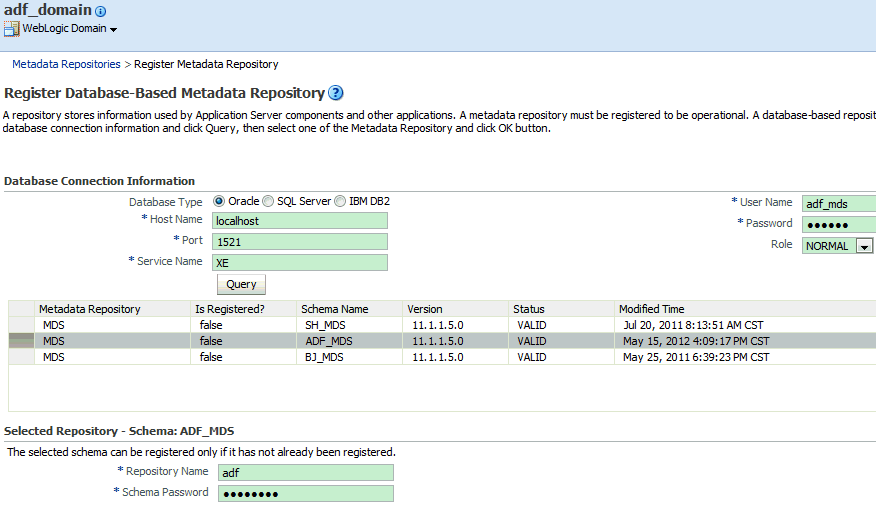Image resolution: width=876 pixels, height=507 pixels.
Task: Sort by the Modified Time column header
Action: click(x=652, y=309)
